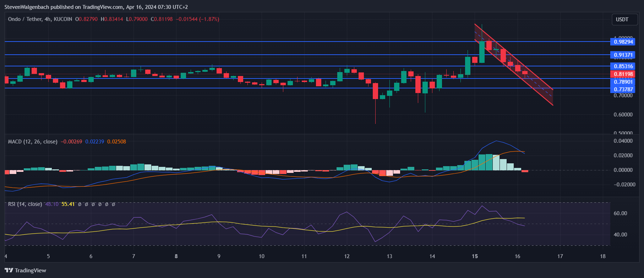Click the bold date label 15 on time axis

pos(475,256)
